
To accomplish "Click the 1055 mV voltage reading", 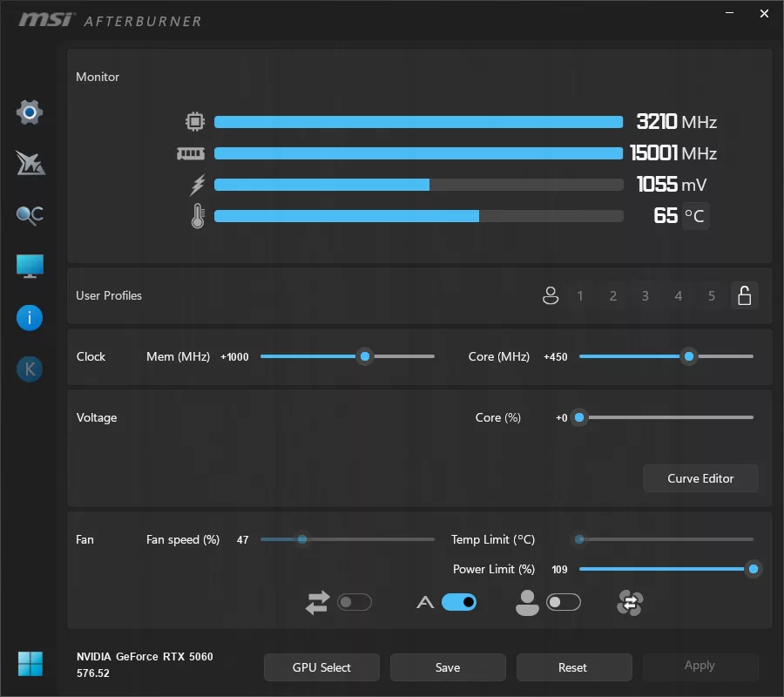I will [x=672, y=185].
